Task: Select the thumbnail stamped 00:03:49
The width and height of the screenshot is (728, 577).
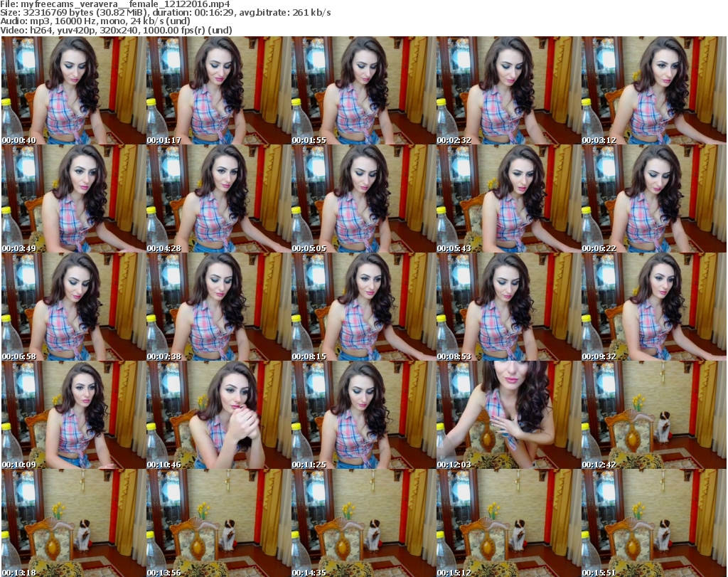Action: coord(73,198)
